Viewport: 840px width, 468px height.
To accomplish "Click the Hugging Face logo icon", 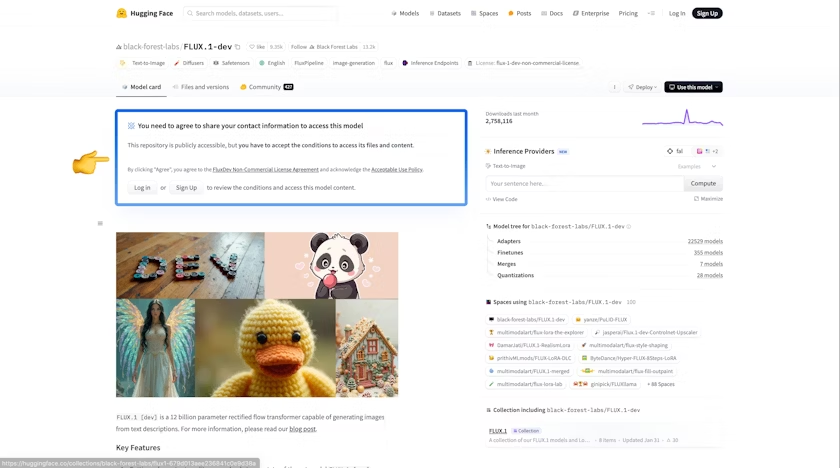I will [122, 13].
